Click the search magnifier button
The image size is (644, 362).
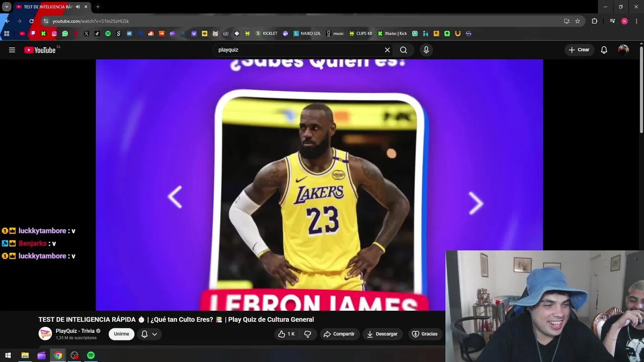[x=404, y=50]
